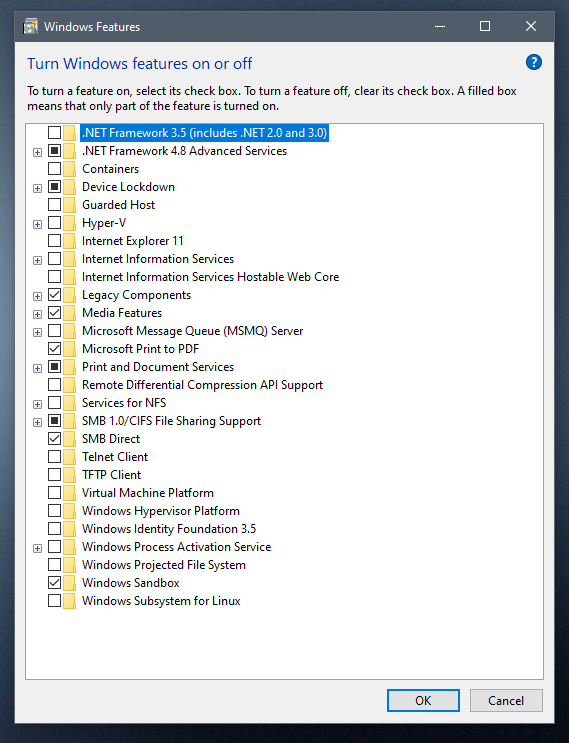
Task: Click the folder icon next to Telnet Client
Action: 69,457
